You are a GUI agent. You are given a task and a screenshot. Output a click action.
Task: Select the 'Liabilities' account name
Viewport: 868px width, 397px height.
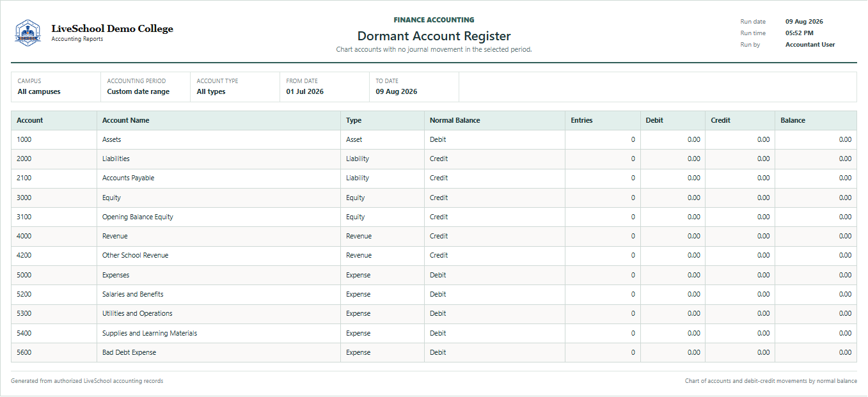pos(116,159)
